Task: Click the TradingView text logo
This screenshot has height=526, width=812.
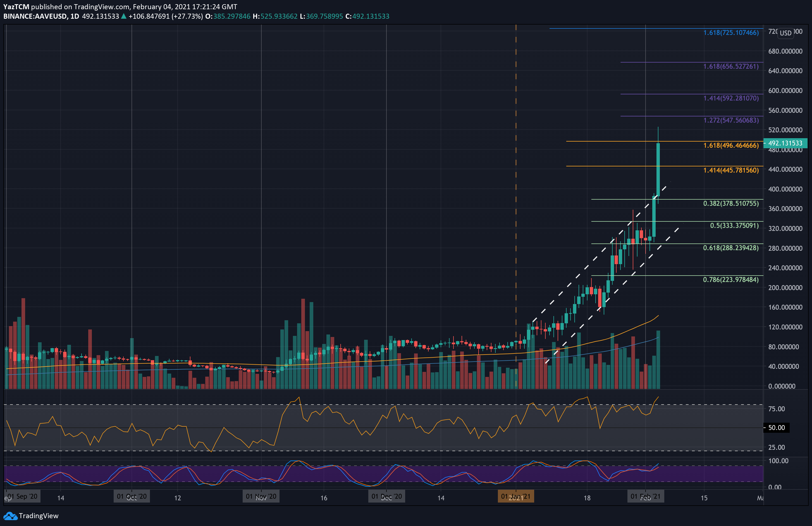Action: (x=39, y=516)
